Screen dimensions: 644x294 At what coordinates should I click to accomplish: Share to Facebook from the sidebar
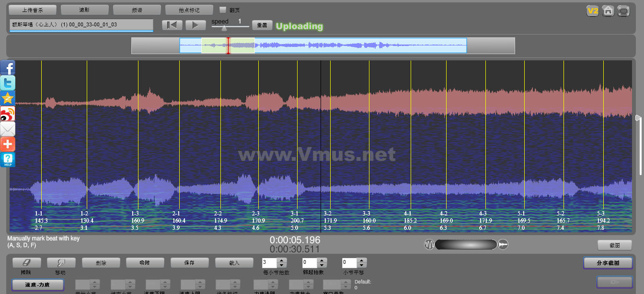[x=8, y=68]
